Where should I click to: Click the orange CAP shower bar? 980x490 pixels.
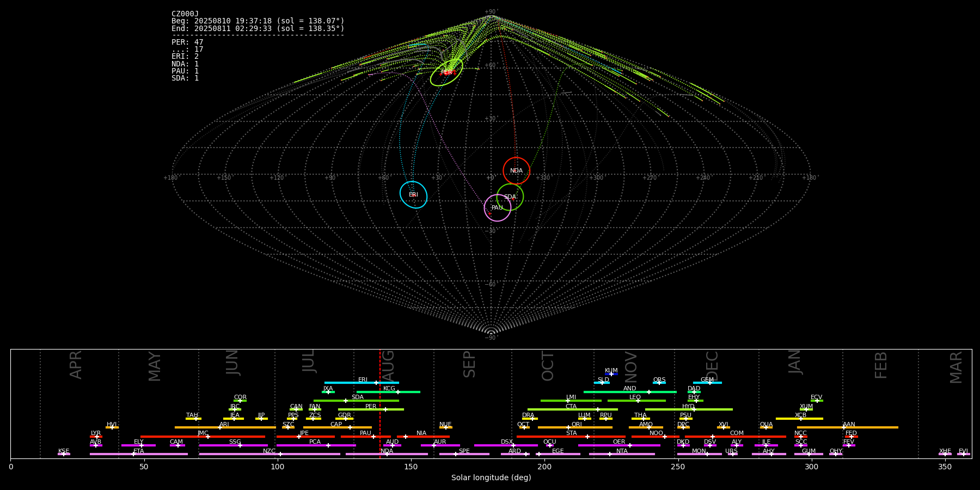tap(338, 427)
